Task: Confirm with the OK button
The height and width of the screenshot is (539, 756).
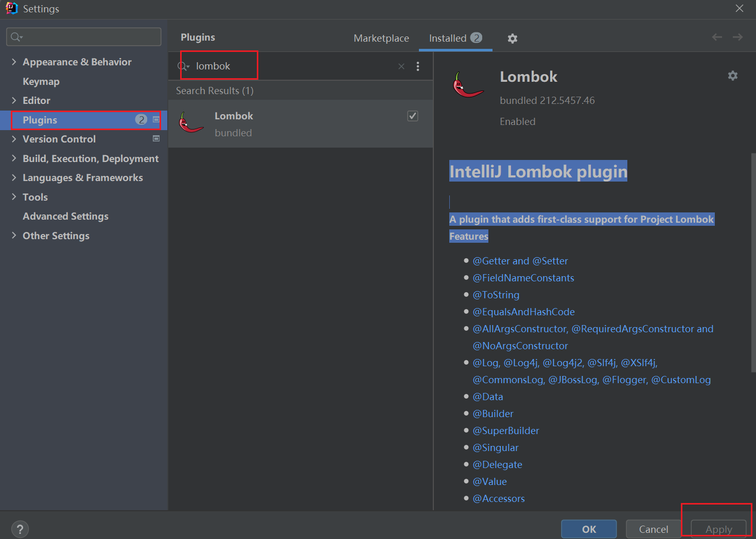Action: 589,529
